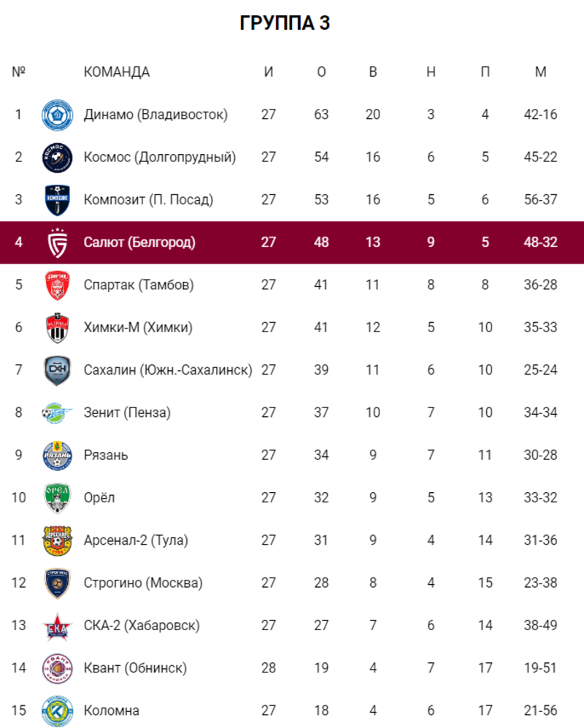Select the Арсенал-2 (Тула) badge
The image size is (584, 728).
pyautogui.click(x=57, y=541)
